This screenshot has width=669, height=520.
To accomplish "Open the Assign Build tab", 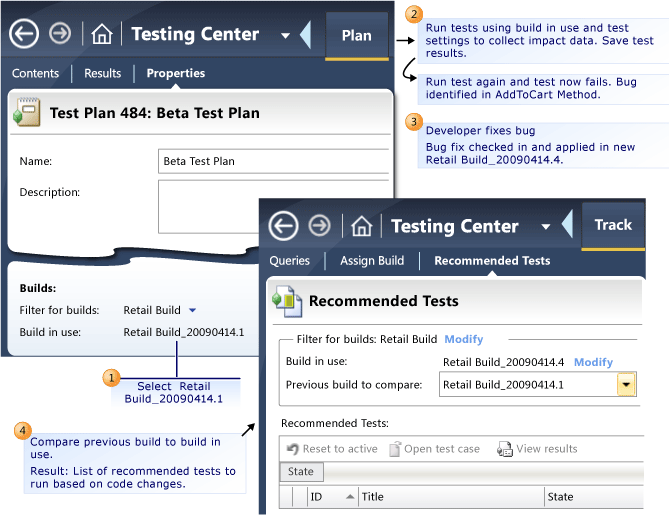I will click(372, 261).
